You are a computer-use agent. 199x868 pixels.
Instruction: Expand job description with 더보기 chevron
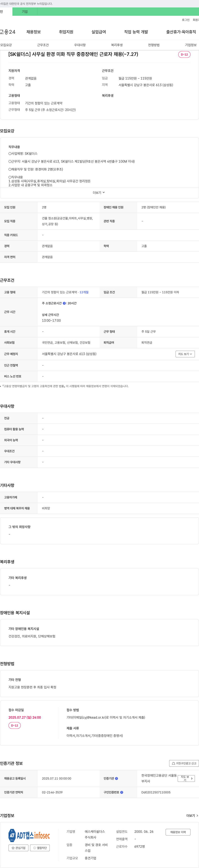coord(99,193)
